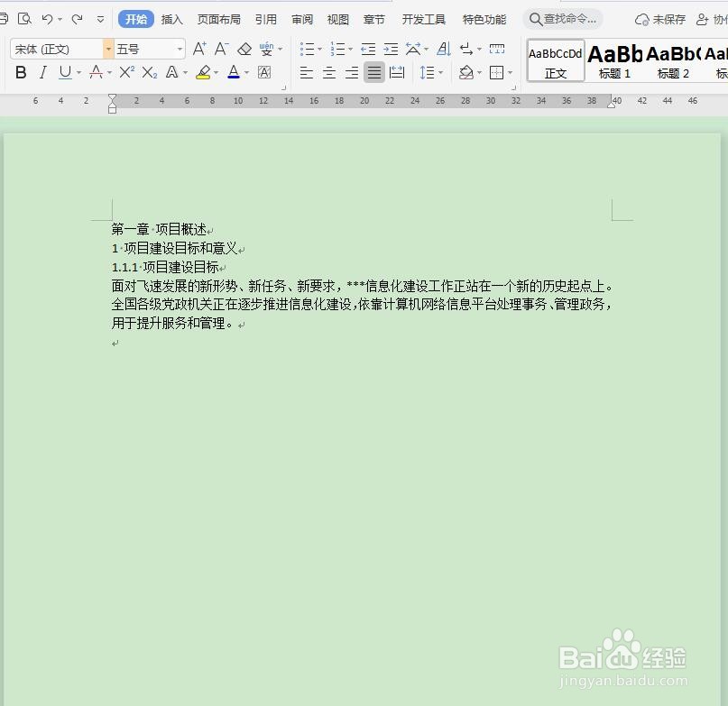Apply the character border icon

[264, 72]
